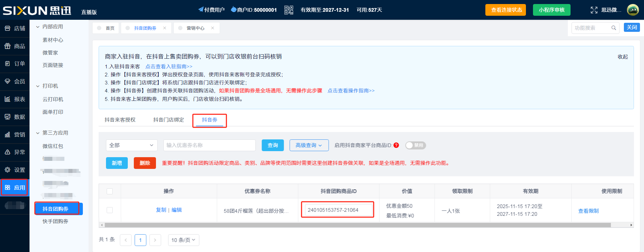Check the row checkbox for 58团4斤榴莲 coupon
The width and height of the screenshot is (644, 252).
(x=110, y=210)
